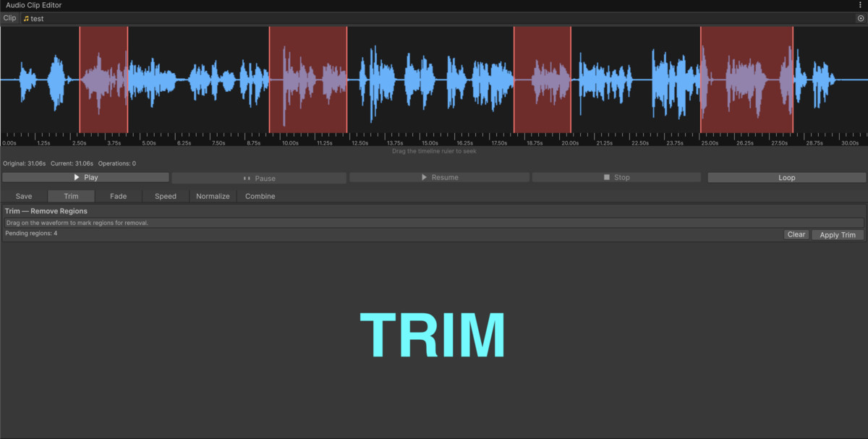Viewport: 868px width, 439px height.
Task: Pause audio playback
Action: (259, 178)
